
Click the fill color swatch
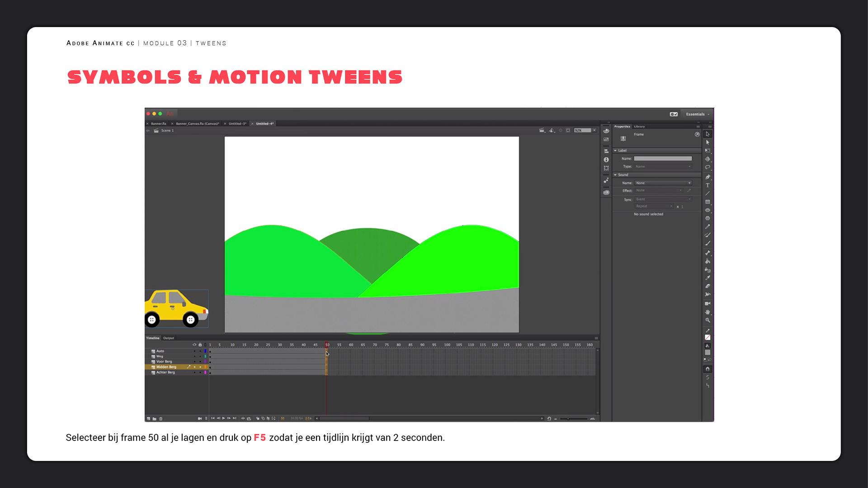tap(708, 352)
